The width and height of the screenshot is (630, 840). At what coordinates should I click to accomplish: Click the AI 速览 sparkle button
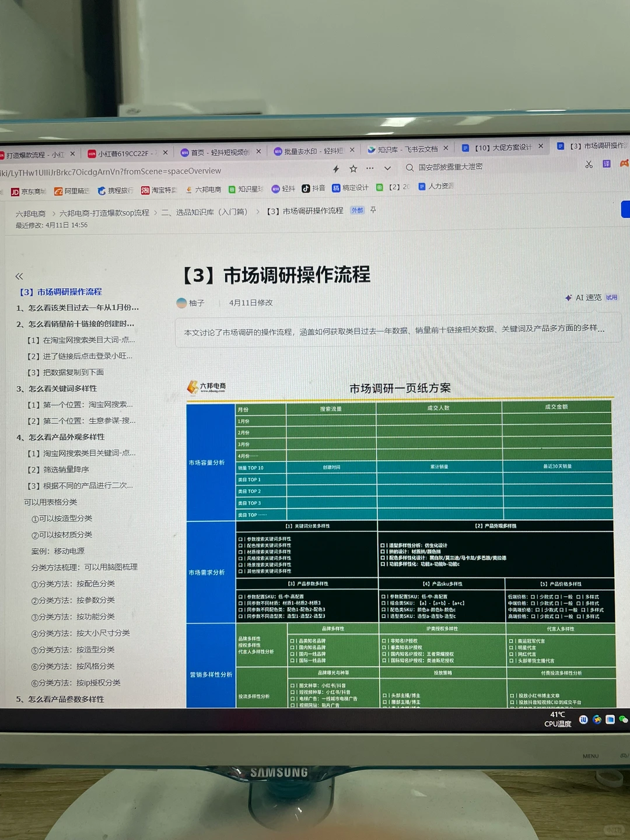[583, 297]
